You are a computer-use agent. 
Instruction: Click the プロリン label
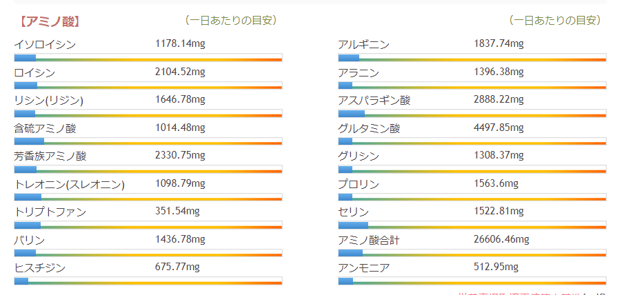click(x=359, y=184)
